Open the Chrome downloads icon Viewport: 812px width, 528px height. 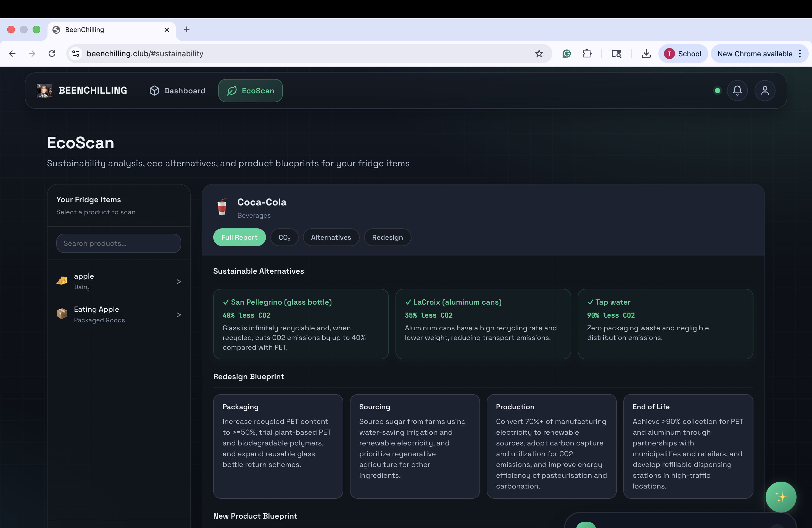pyautogui.click(x=646, y=54)
